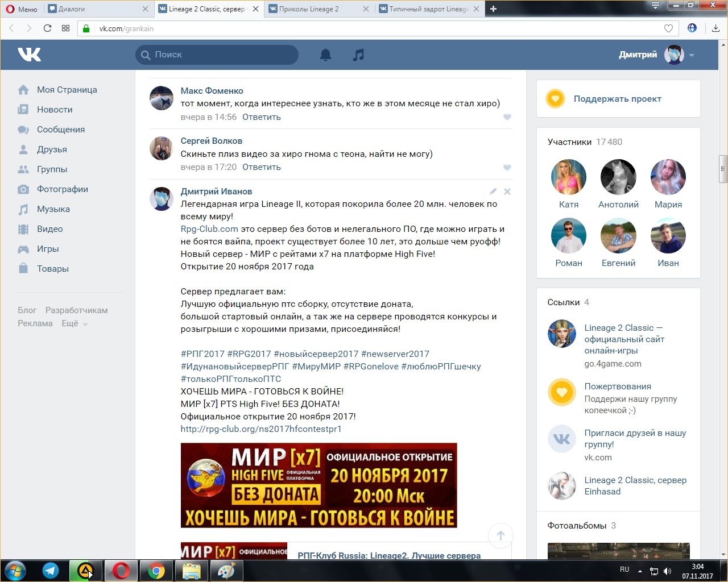Open Разработчикам footer link
This screenshot has height=582, width=728.
coord(77,310)
